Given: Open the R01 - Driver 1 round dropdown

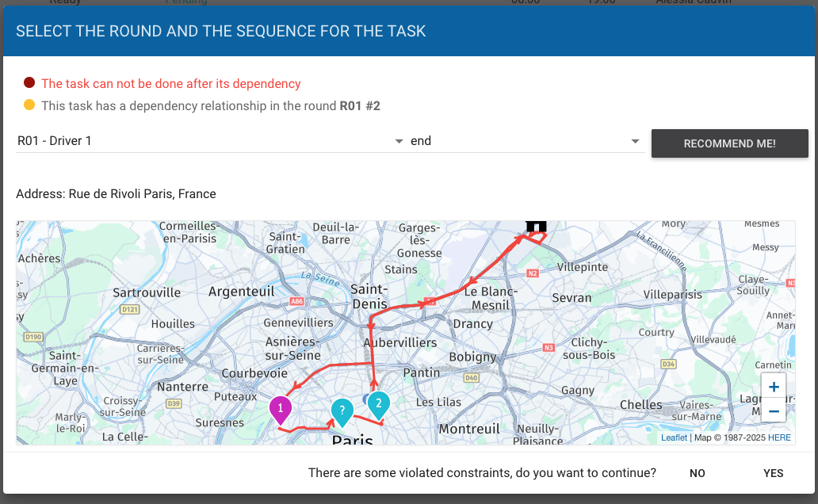Looking at the screenshot, I should 210,141.
